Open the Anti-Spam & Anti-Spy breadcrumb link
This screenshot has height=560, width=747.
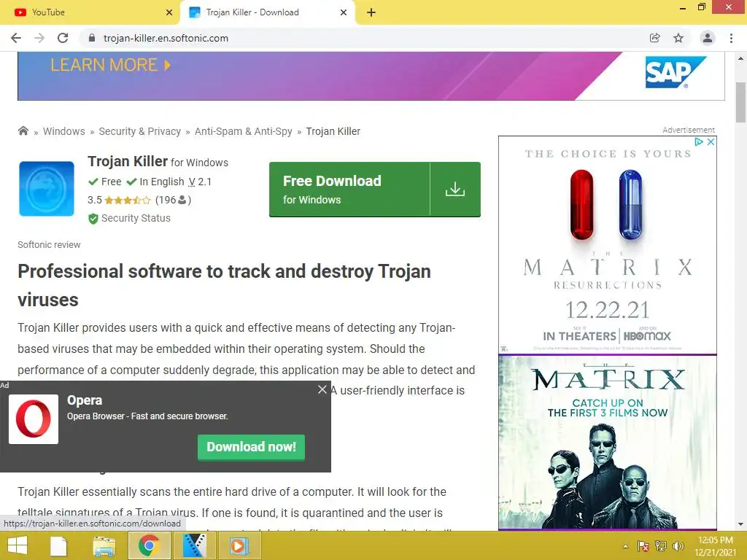tap(244, 131)
